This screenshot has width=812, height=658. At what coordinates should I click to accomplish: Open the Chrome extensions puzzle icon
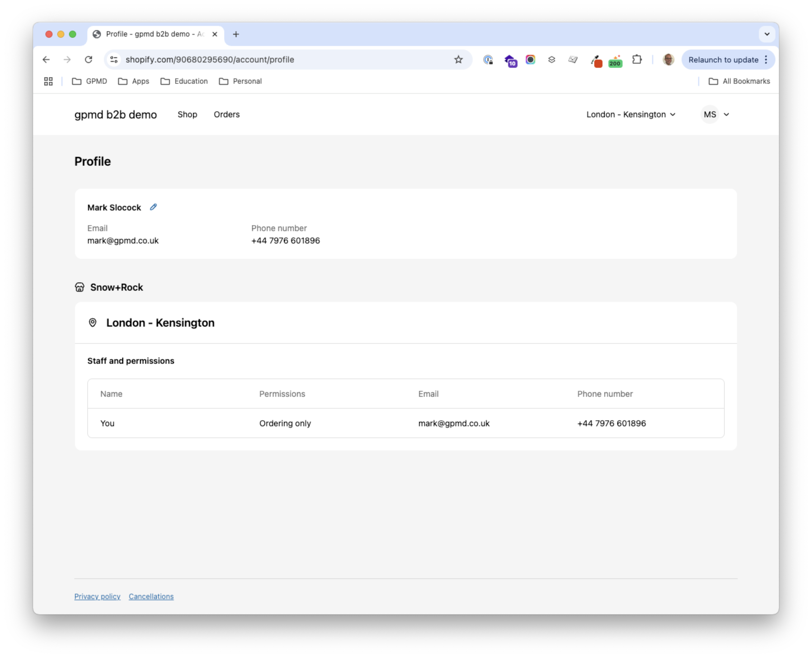[637, 60]
